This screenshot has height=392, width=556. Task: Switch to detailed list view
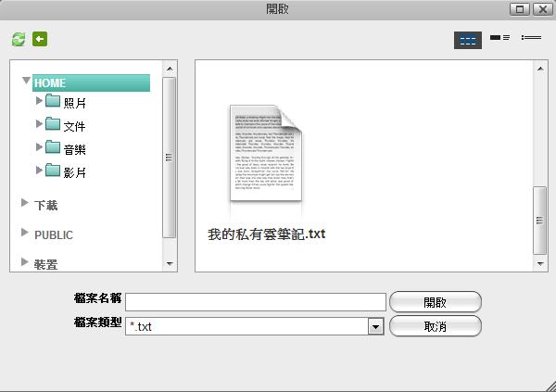tap(531, 39)
